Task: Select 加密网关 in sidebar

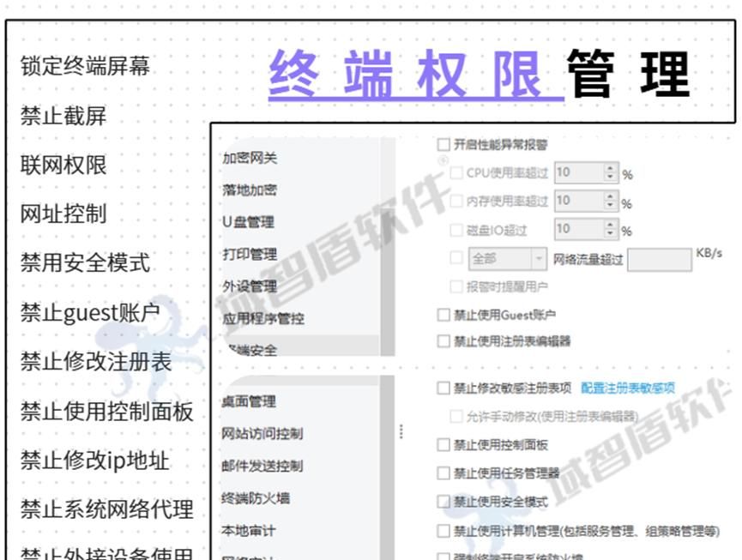Action: pyautogui.click(x=250, y=158)
